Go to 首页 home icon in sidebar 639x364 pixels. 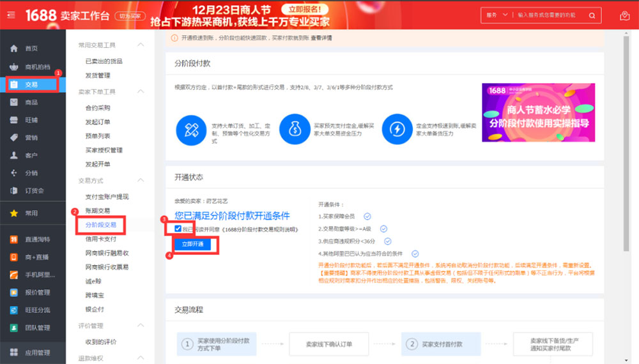click(14, 49)
